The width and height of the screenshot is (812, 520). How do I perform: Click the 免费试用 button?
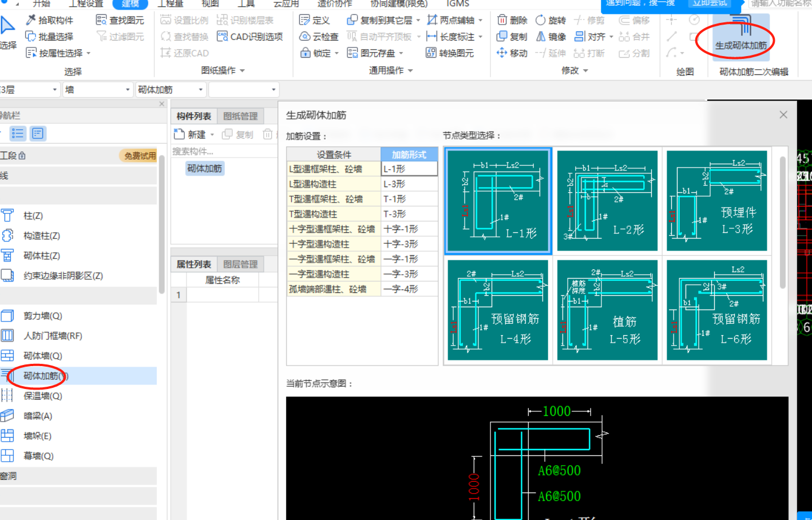click(x=139, y=156)
